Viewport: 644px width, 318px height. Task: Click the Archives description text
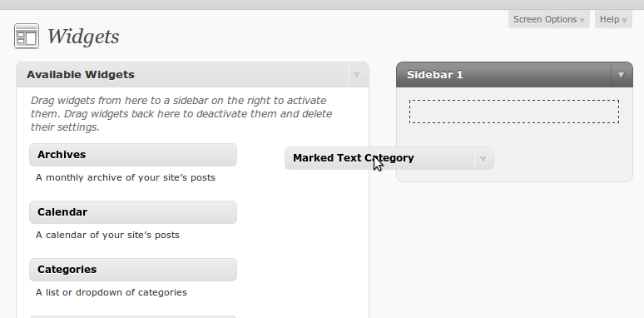click(126, 177)
